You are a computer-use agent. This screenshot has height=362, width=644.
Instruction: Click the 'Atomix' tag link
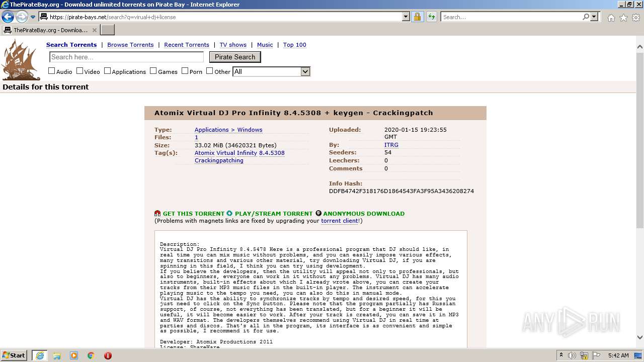coord(204,153)
